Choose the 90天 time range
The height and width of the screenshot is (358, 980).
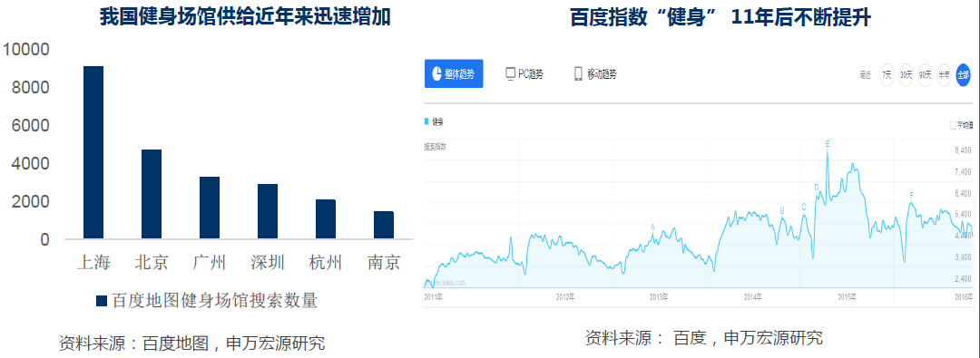point(925,75)
